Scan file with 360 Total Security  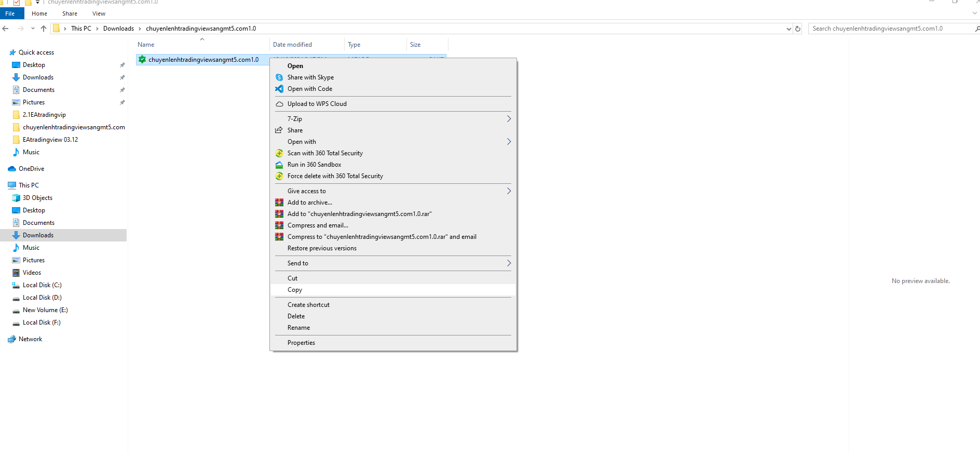click(x=325, y=153)
